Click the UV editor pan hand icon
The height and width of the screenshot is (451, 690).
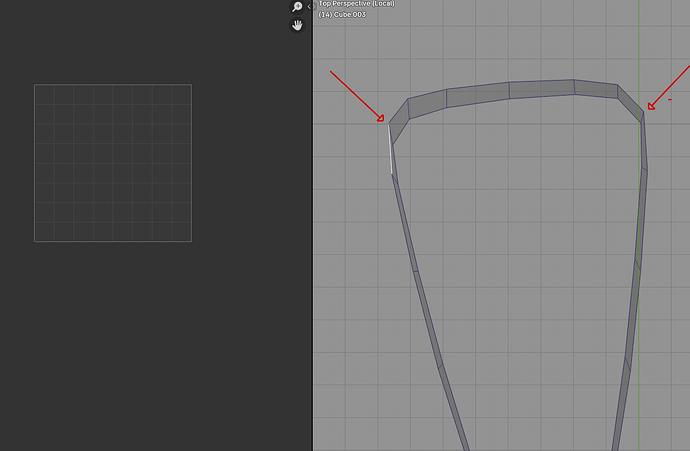(x=297, y=25)
